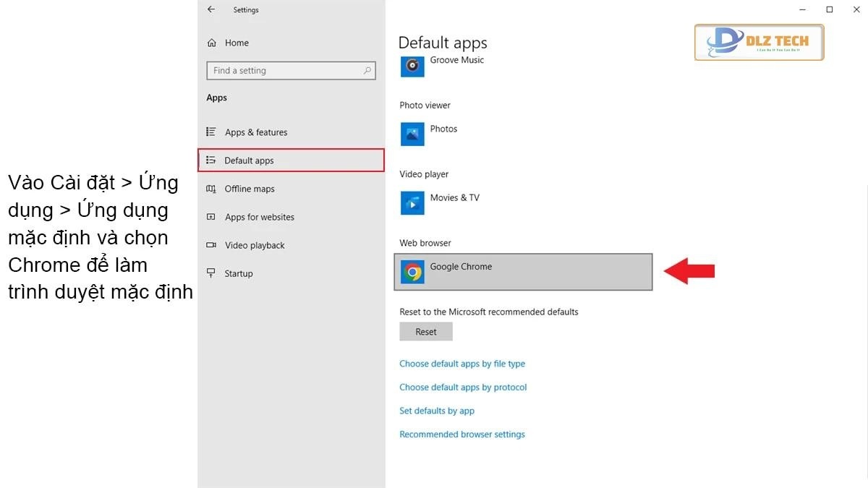This screenshot has width=868, height=488.
Task: Open Choose default apps by protocol
Action: (463, 388)
